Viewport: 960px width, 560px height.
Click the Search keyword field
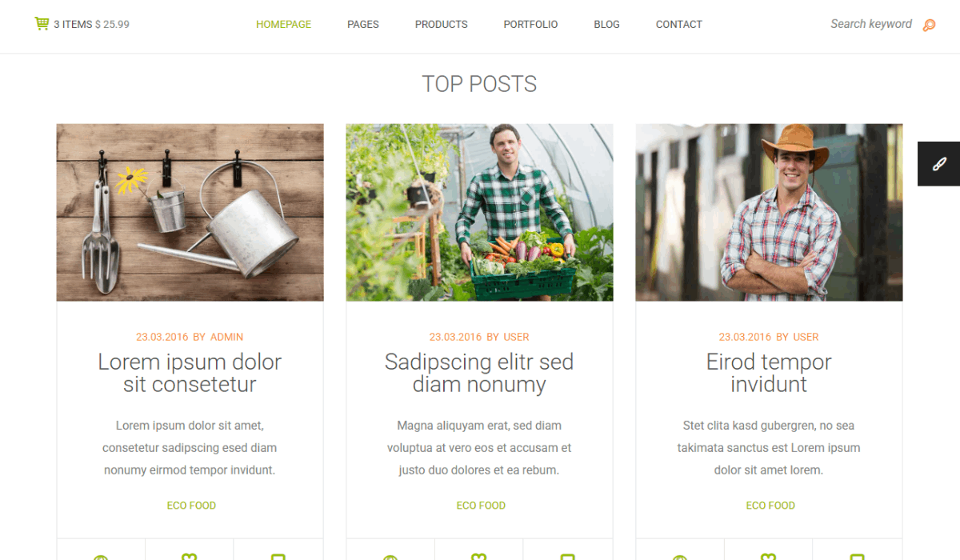point(871,24)
